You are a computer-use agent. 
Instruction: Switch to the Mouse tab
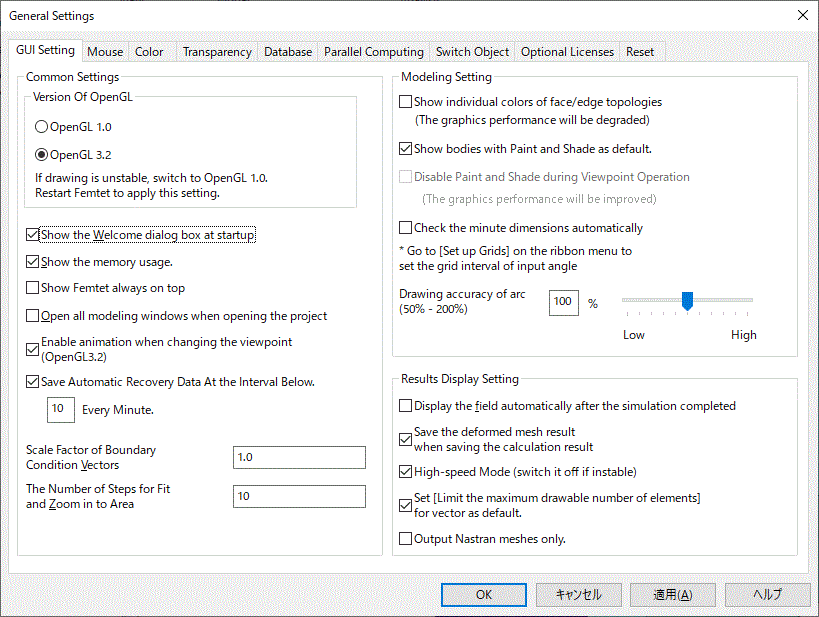[x=105, y=52]
